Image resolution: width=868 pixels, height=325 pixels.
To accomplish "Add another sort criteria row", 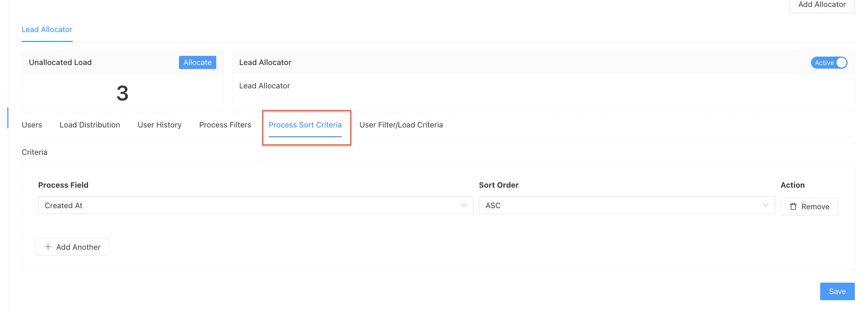I will click(72, 247).
